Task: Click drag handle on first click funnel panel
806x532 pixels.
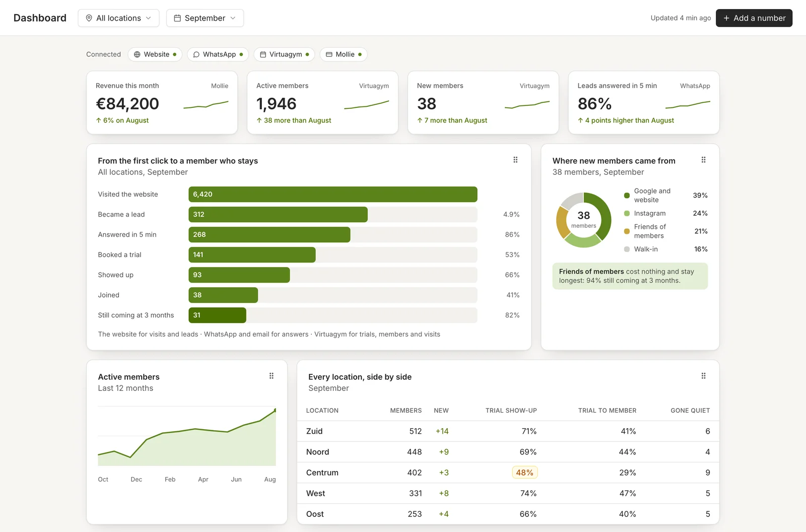Action: (x=515, y=160)
